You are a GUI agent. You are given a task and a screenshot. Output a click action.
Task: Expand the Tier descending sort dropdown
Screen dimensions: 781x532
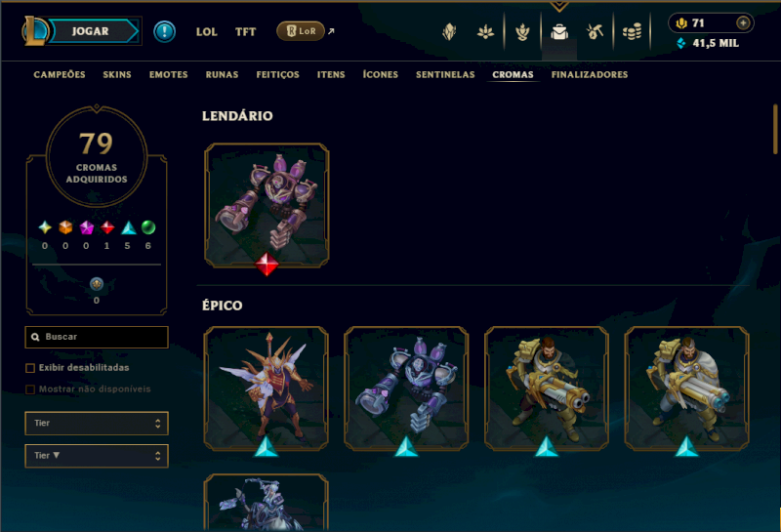pos(97,456)
